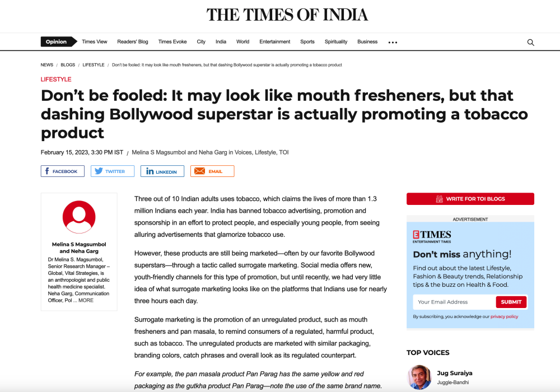
Task: Email the article using the Email icon
Action: pyautogui.click(x=199, y=171)
